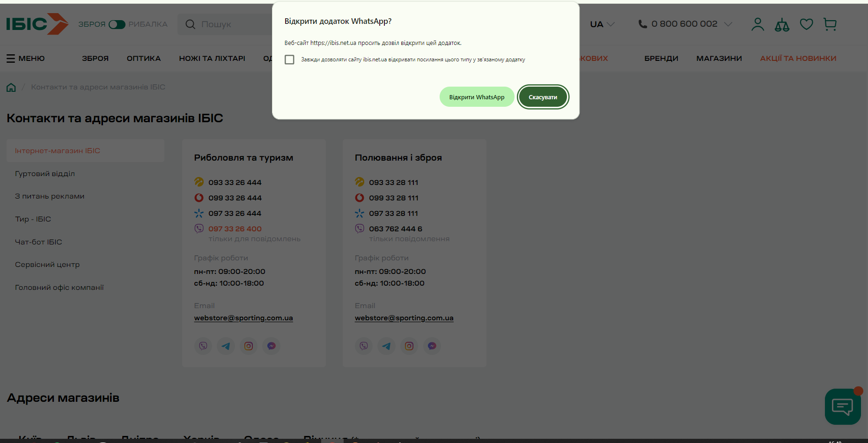This screenshot has width=868, height=443.
Task: Select Сервісний центр in sidebar
Action: click(x=47, y=265)
